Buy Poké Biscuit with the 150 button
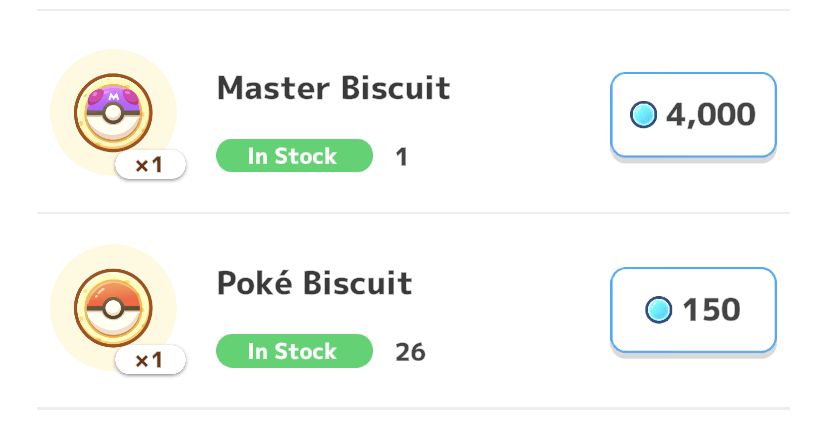828x431 pixels. [x=693, y=310]
